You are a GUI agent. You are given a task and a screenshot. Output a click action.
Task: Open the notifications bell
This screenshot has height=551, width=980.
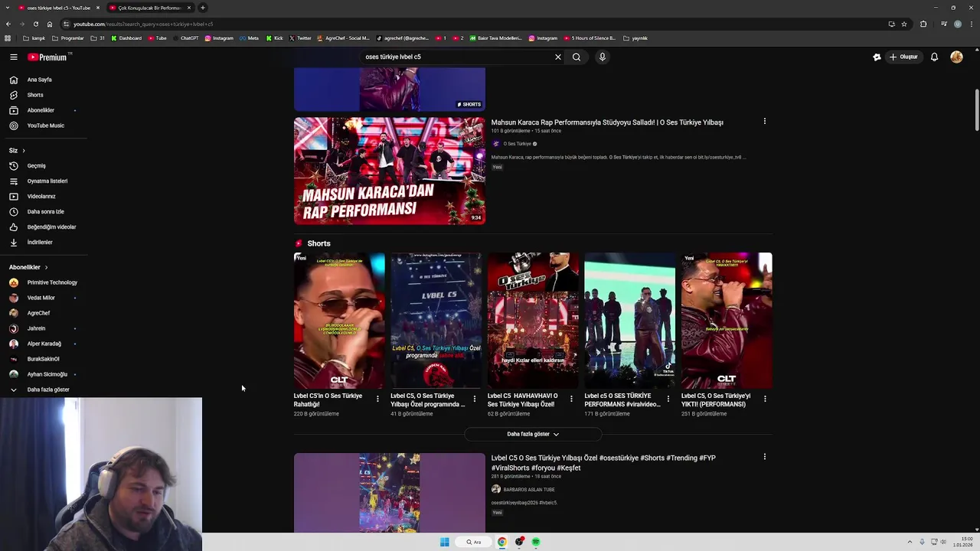(x=934, y=57)
